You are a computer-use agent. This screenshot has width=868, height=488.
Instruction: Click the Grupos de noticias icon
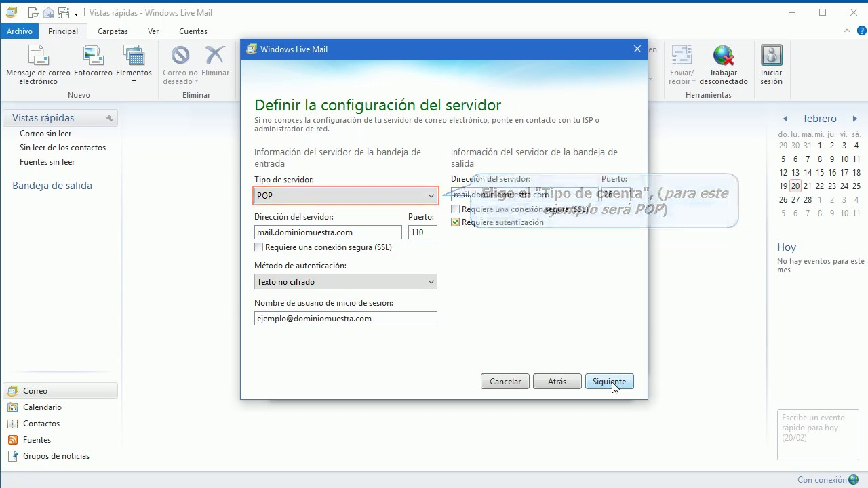pyautogui.click(x=13, y=456)
